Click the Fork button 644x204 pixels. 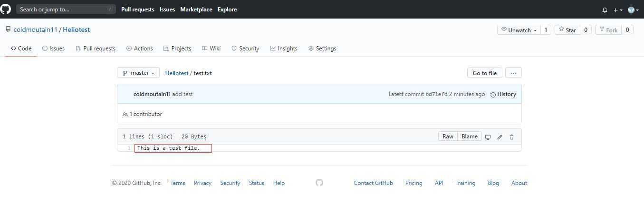pyautogui.click(x=608, y=30)
